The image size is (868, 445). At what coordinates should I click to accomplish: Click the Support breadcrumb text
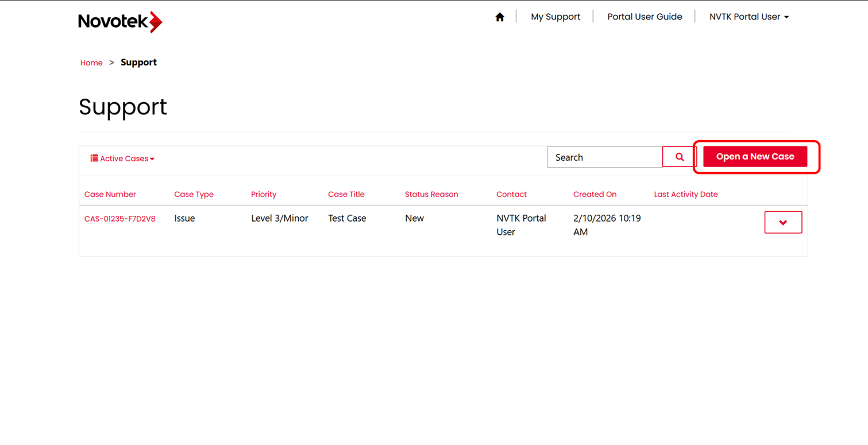(x=138, y=62)
